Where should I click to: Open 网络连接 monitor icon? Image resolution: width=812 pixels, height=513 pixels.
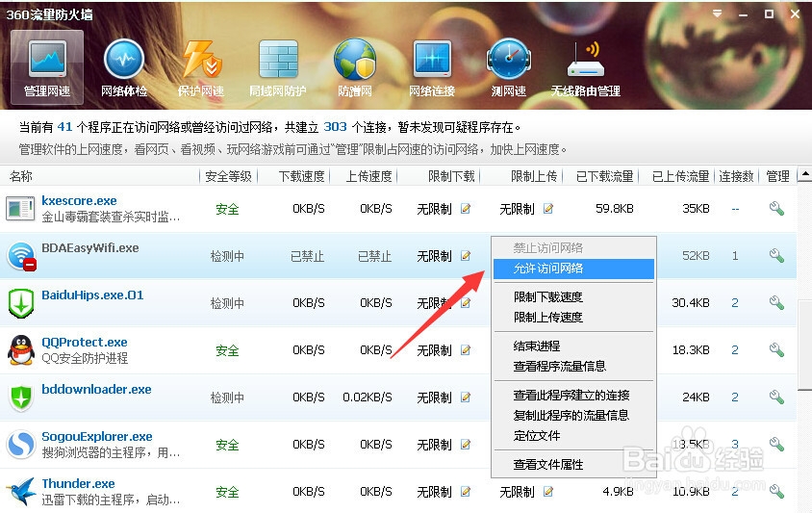[432, 67]
